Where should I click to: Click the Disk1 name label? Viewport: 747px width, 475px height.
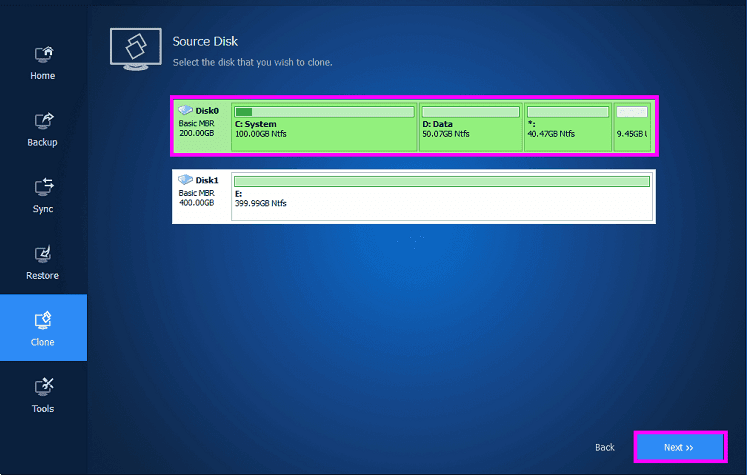207,180
